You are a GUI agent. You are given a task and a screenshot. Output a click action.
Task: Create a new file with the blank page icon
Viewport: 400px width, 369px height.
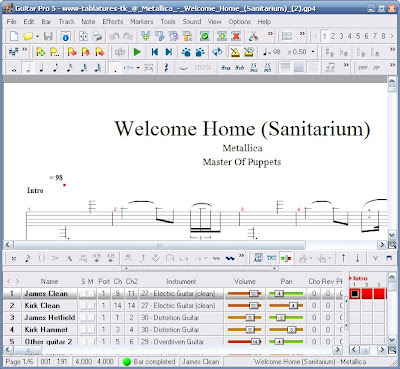click(14, 36)
